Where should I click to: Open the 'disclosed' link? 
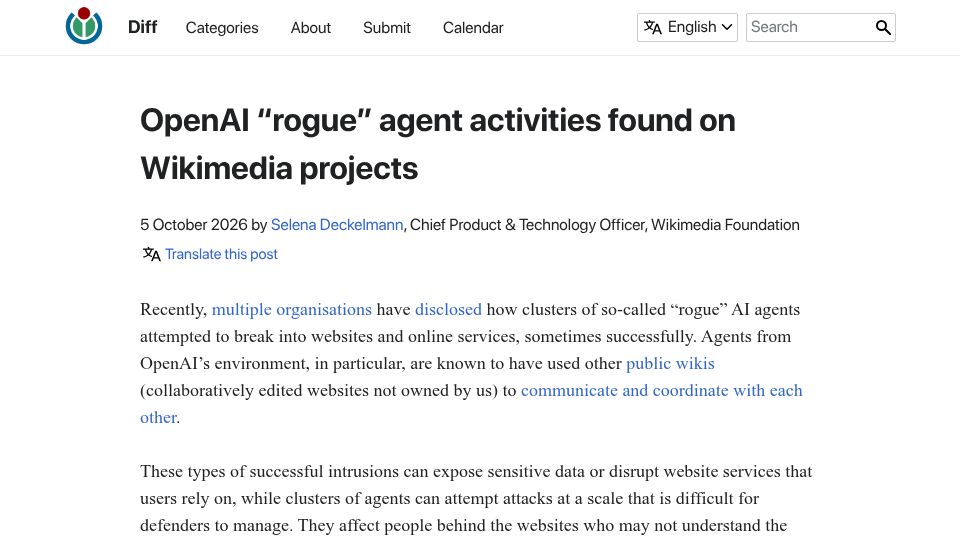point(448,309)
